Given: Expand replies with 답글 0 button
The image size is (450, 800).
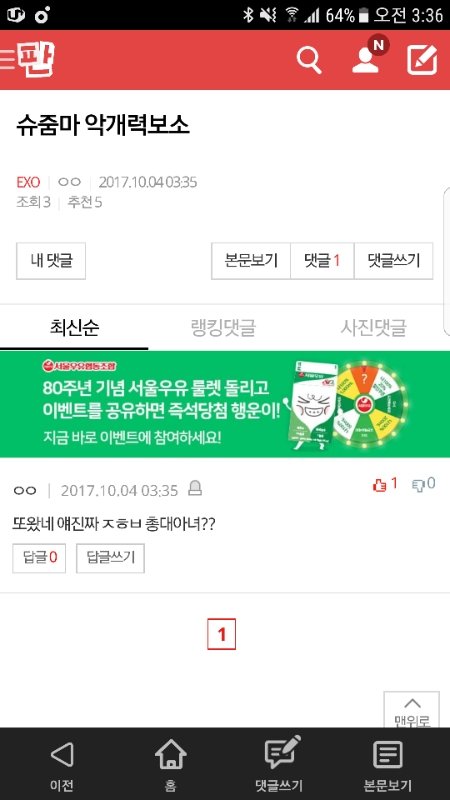Looking at the screenshot, I should [x=39, y=558].
